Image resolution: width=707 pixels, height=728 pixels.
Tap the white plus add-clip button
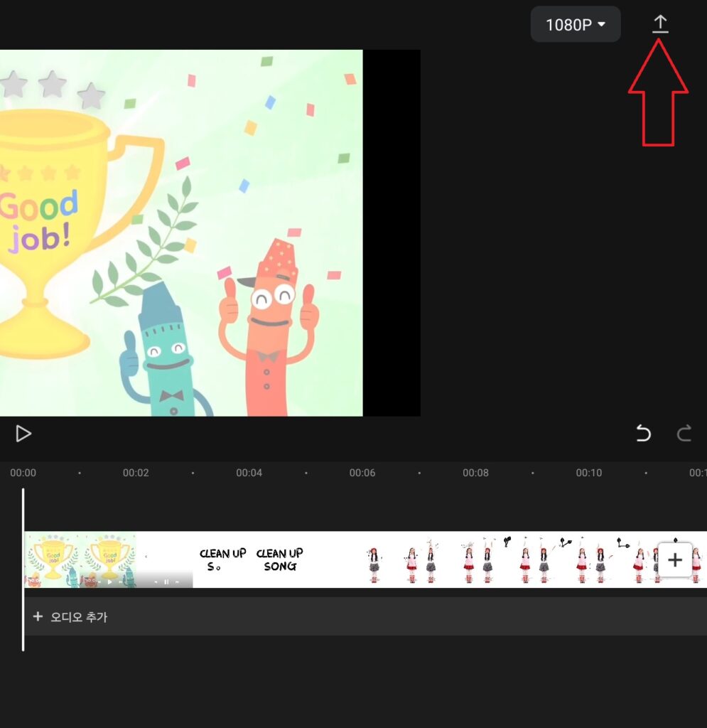[x=674, y=560]
